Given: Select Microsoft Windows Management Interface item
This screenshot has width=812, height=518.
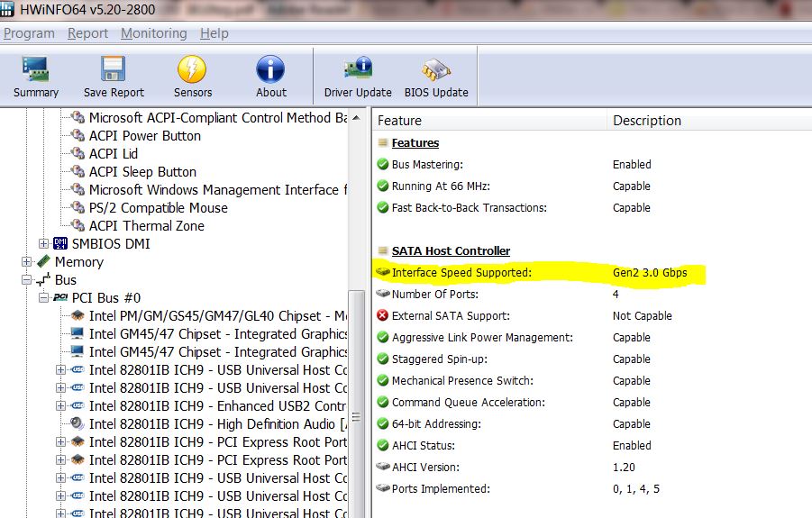Looking at the screenshot, I should point(217,189).
